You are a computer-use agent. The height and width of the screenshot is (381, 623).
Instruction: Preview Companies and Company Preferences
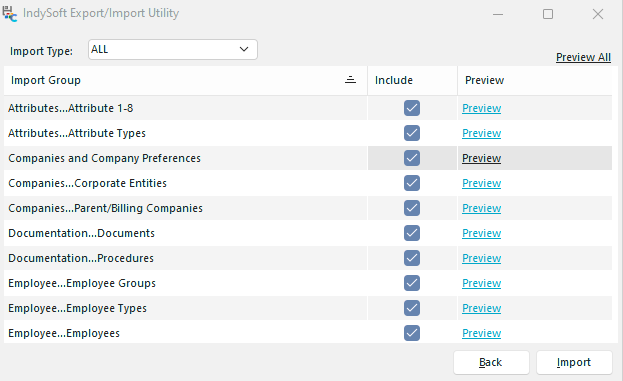(x=482, y=158)
